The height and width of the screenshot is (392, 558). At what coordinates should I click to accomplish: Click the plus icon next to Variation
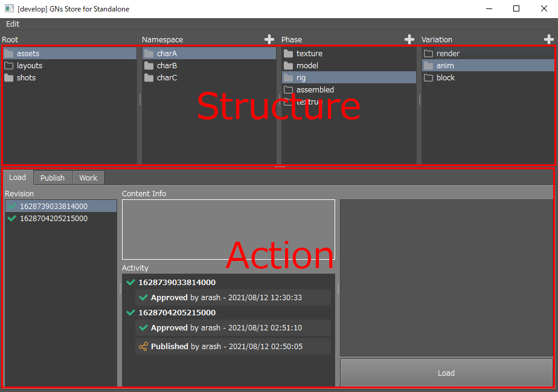coord(548,39)
